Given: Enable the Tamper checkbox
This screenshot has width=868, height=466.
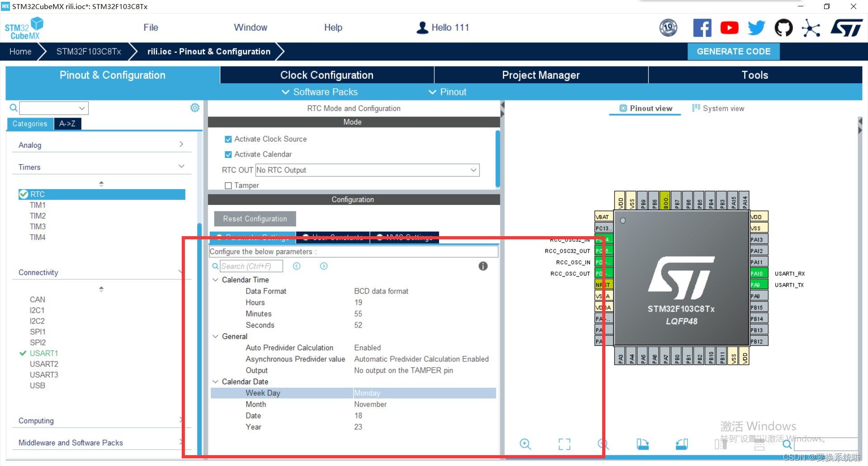Looking at the screenshot, I should click(228, 185).
